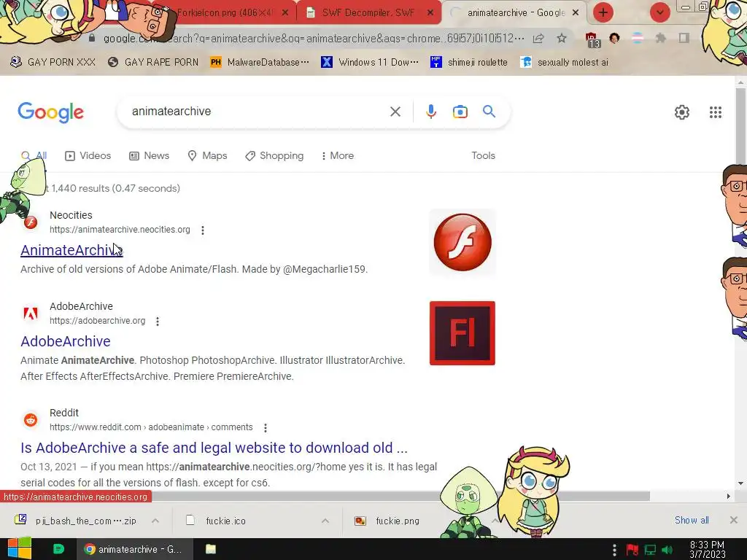Click green app icon in taskbar
This screenshot has height=560, width=747.
pos(58,549)
